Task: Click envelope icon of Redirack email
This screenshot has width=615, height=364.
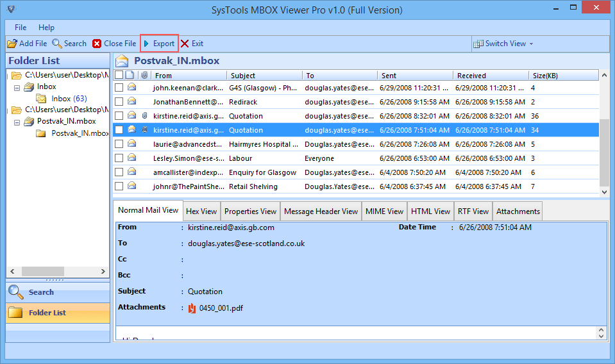Action: (x=132, y=101)
